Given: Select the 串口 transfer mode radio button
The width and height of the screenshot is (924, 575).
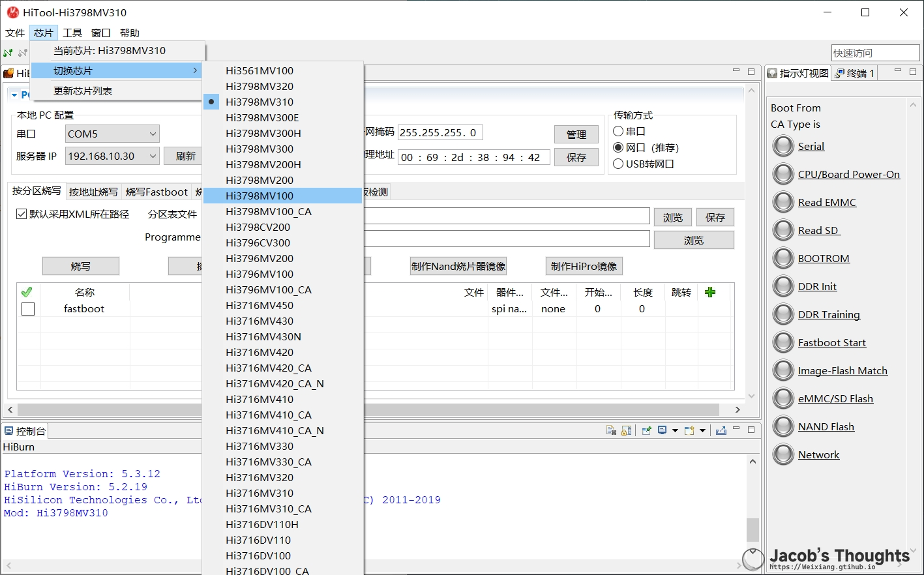Looking at the screenshot, I should [618, 131].
